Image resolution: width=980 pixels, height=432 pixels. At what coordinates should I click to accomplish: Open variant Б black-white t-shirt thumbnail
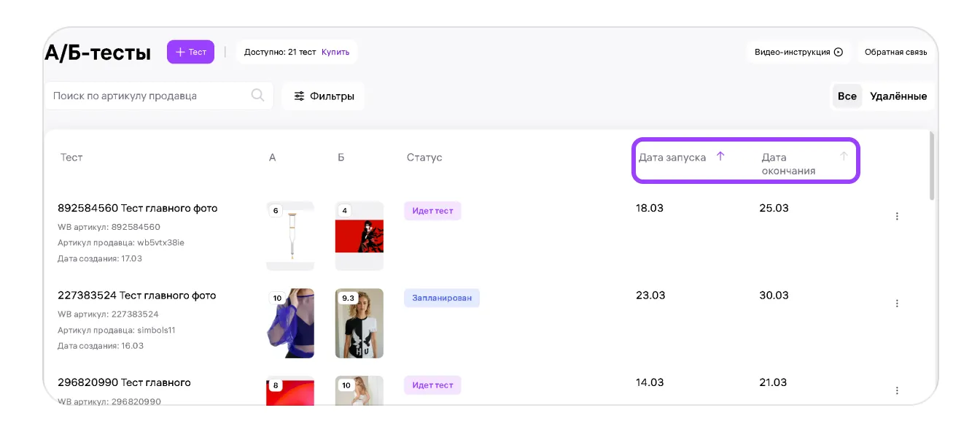pyautogui.click(x=359, y=323)
